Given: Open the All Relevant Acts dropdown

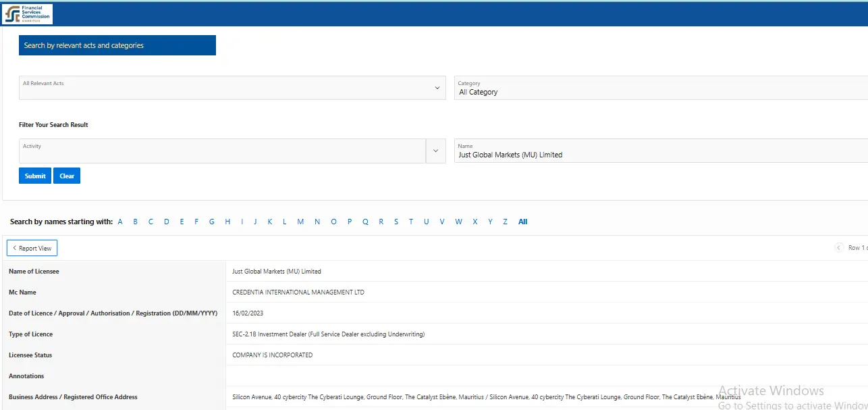Looking at the screenshot, I should tap(232, 88).
